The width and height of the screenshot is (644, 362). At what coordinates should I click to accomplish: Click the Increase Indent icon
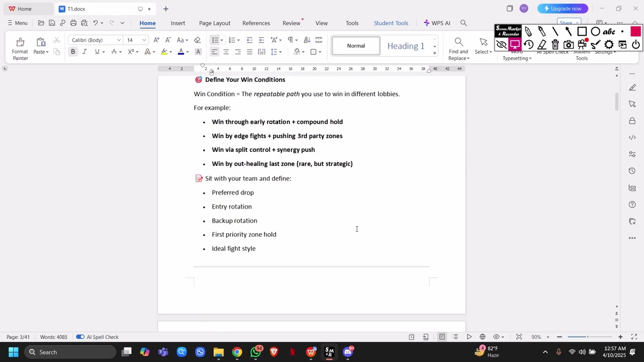tap(261, 40)
